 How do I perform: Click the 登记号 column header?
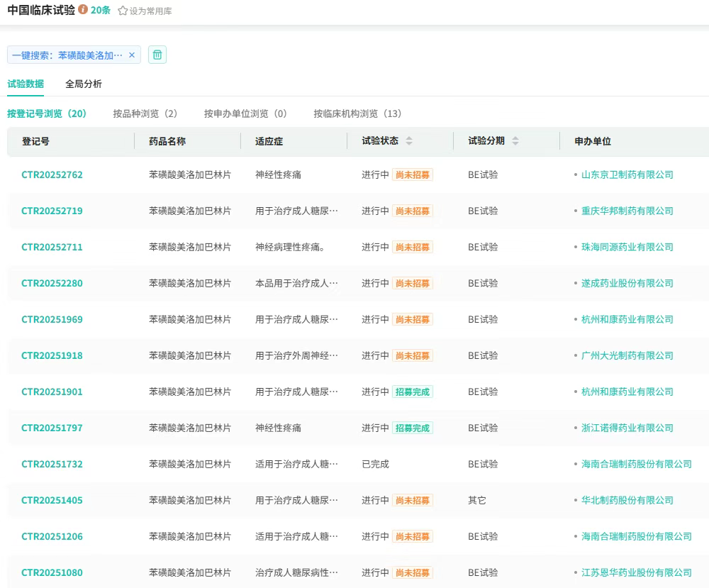tap(35, 141)
